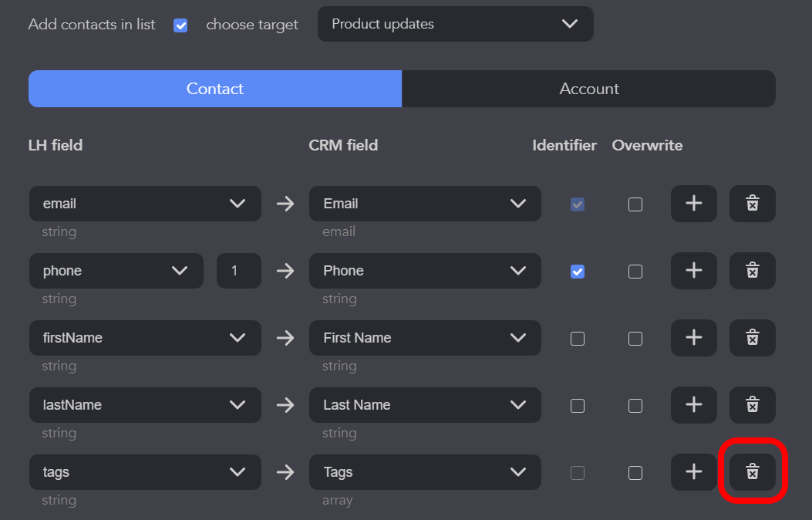Trash the lastName field mapping
The width and height of the screenshot is (812, 520).
click(x=752, y=405)
